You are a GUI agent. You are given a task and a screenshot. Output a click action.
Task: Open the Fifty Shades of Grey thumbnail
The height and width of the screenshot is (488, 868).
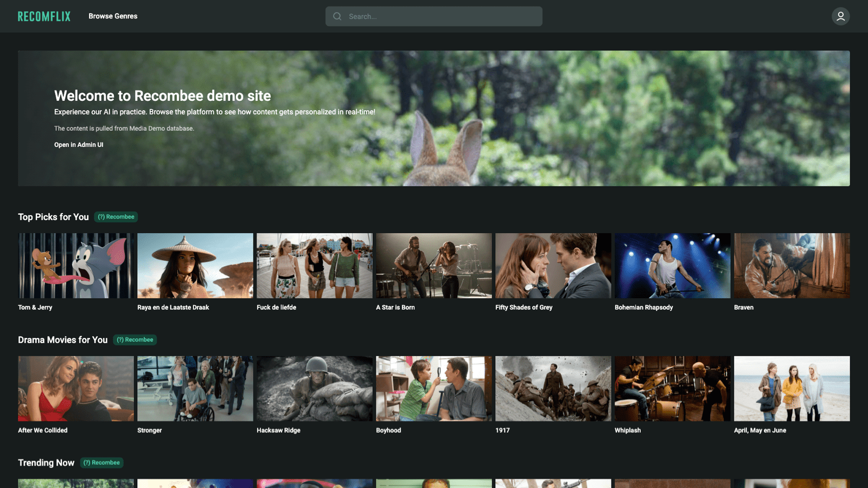(x=553, y=266)
